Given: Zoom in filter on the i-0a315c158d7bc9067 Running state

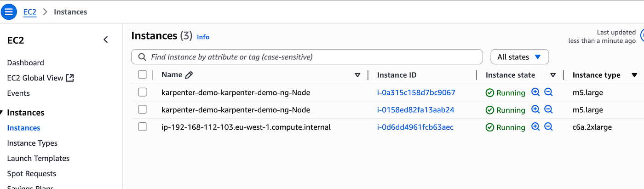Looking at the screenshot, I should 535,92.
